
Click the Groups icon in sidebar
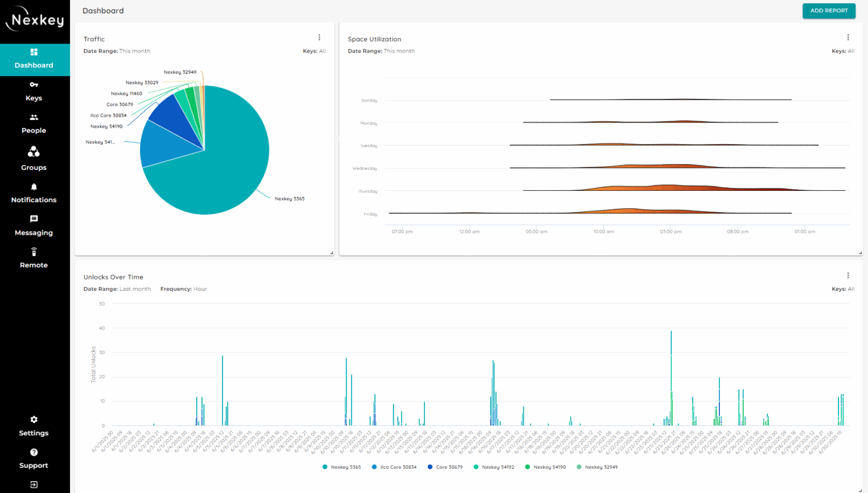34,151
